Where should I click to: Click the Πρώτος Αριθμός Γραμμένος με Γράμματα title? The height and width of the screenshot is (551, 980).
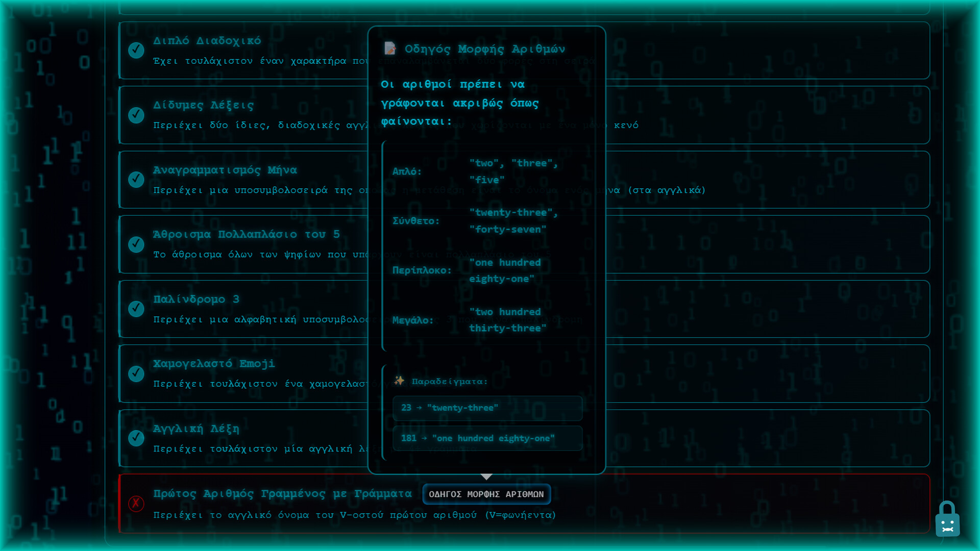[282, 493]
